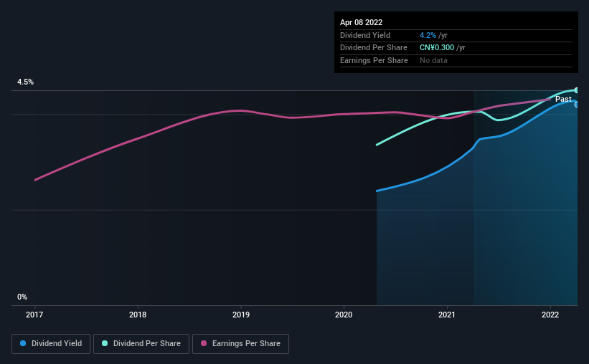Image resolution: width=589 pixels, height=364 pixels.
Task: Click the "No data" text in the tooltip
Action: (433, 61)
